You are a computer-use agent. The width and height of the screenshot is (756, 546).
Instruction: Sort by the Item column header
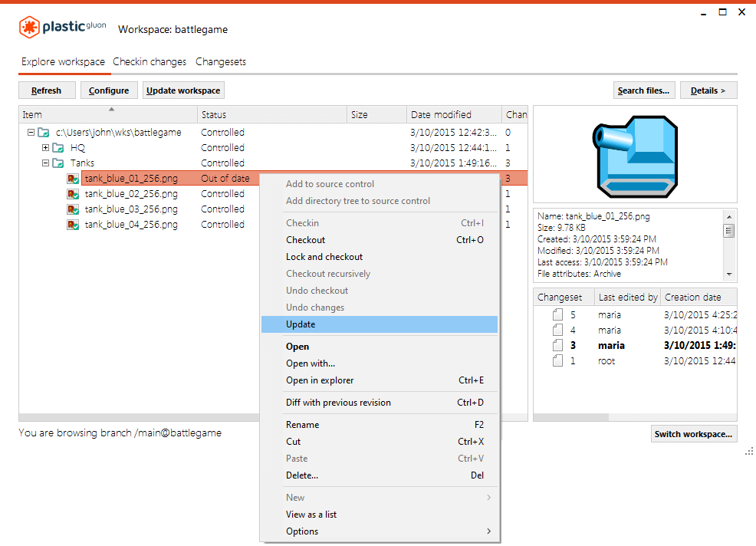click(108, 115)
